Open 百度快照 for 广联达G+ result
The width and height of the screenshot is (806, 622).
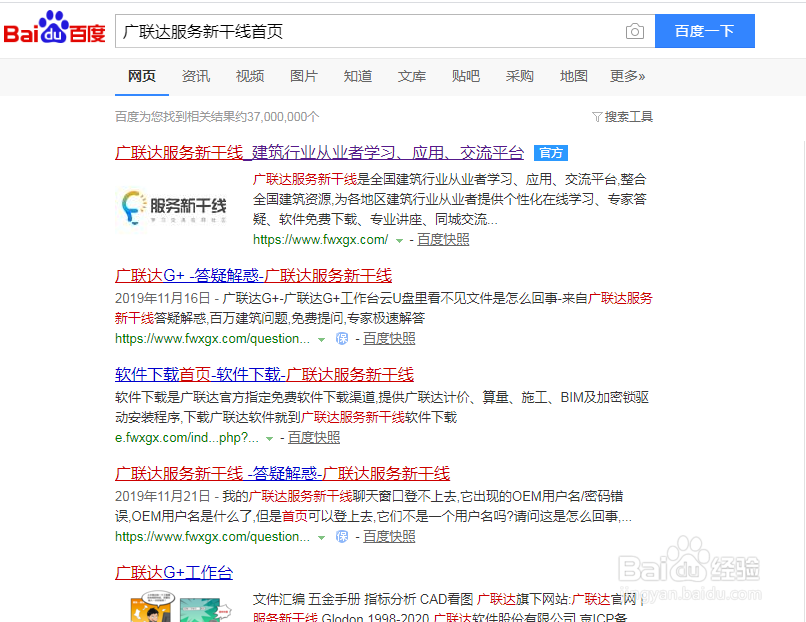point(389,339)
